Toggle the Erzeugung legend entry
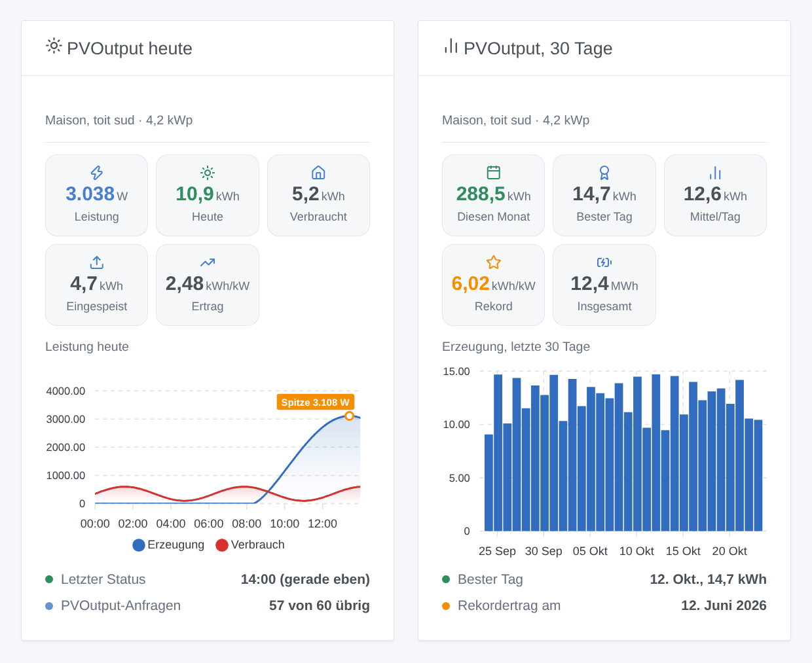The height and width of the screenshot is (663, 812). pos(168,545)
